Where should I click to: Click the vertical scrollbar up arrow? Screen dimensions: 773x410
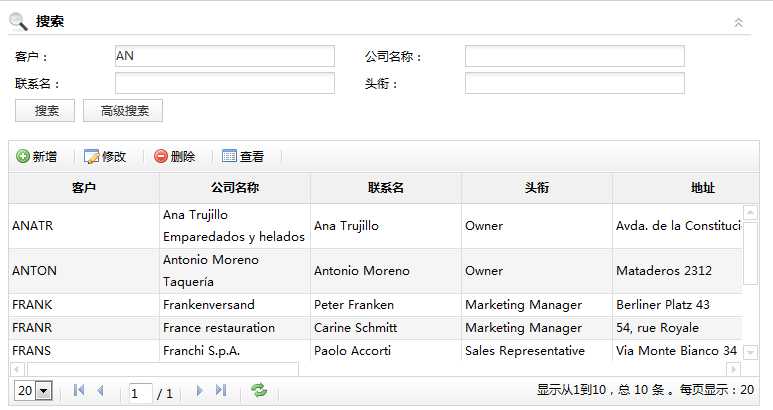(x=750, y=212)
